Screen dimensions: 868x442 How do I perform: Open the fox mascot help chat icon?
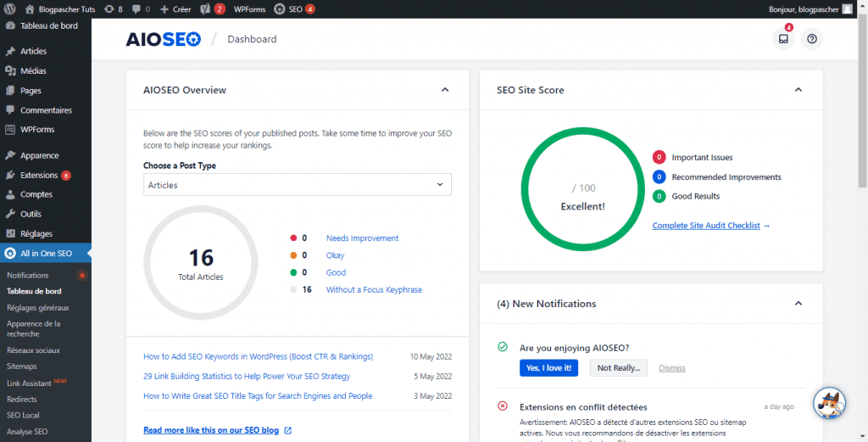click(x=829, y=403)
